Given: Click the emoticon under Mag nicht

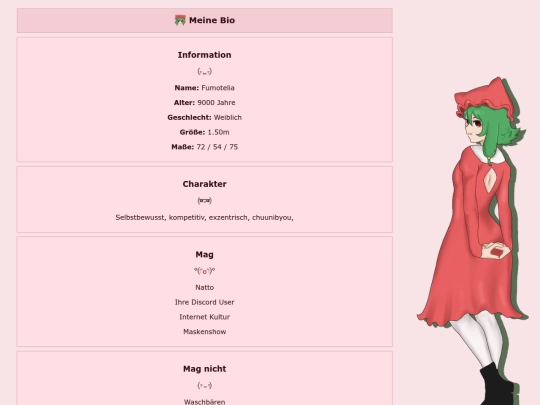Looking at the screenshot, I should tap(205, 386).
